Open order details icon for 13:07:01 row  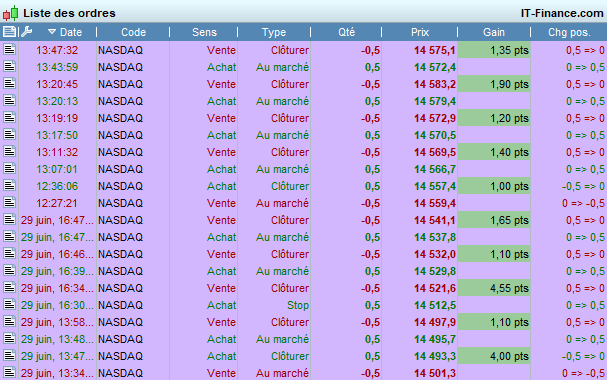9,169
